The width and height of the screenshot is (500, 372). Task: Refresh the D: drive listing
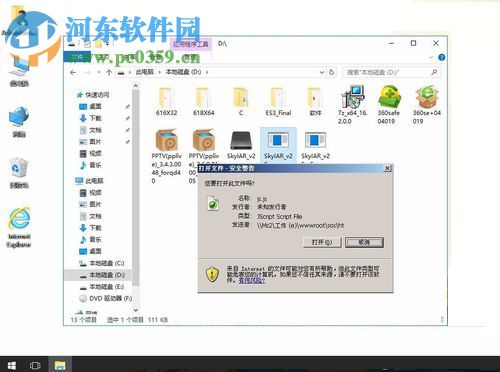[x=331, y=72]
